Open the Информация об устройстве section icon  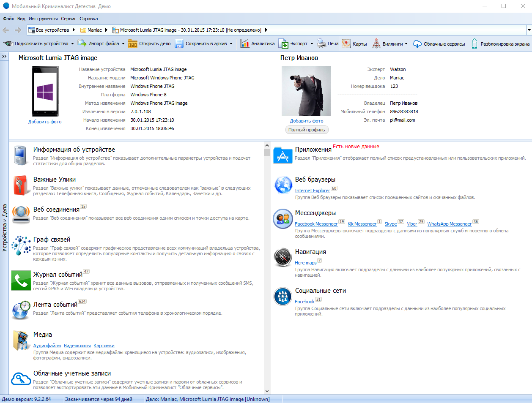(x=20, y=155)
